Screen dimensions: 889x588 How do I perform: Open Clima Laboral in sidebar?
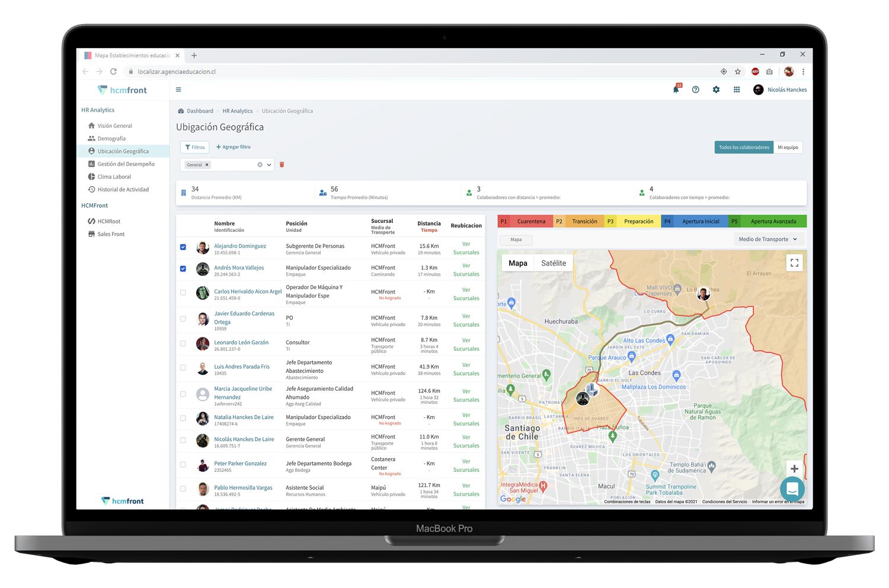(x=114, y=177)
